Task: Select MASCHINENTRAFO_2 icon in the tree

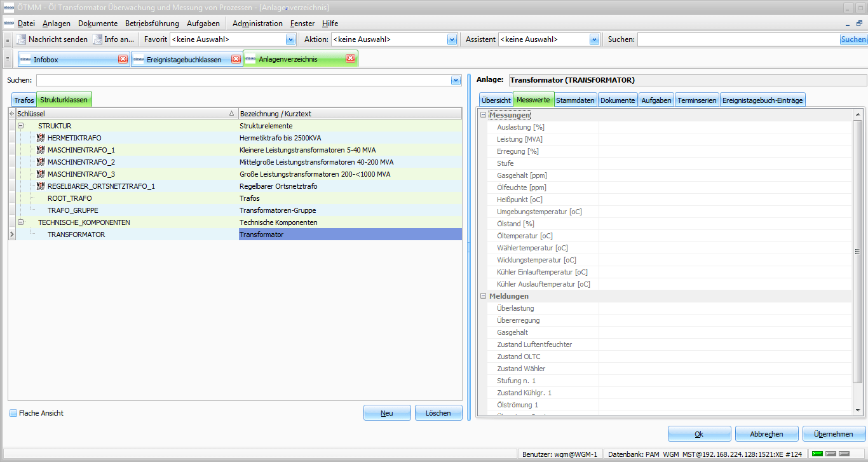Action: pos(41,162)
